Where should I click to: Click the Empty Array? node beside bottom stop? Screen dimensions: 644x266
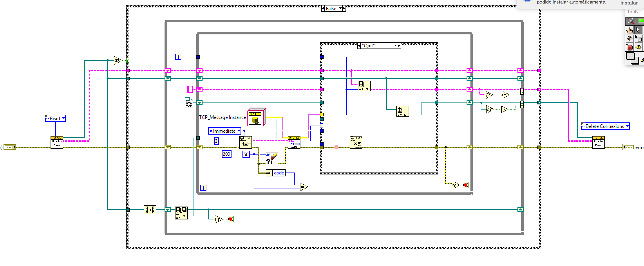tap(219, 219)
